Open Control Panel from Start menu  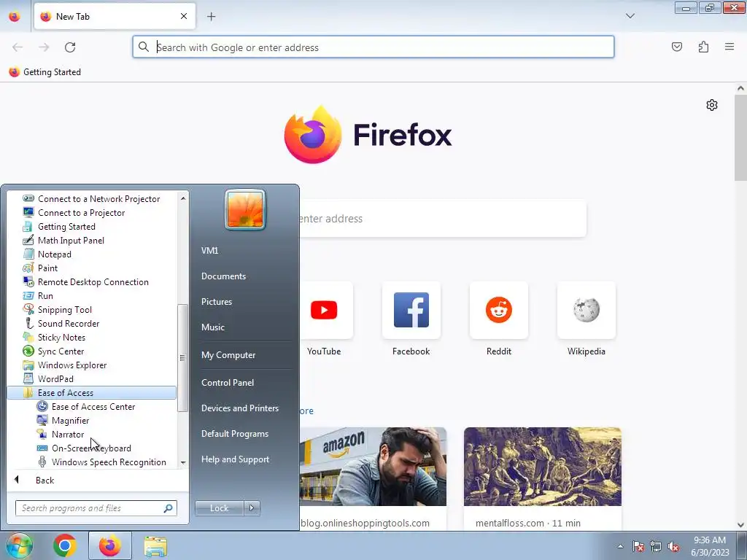[x=228, y=382]
